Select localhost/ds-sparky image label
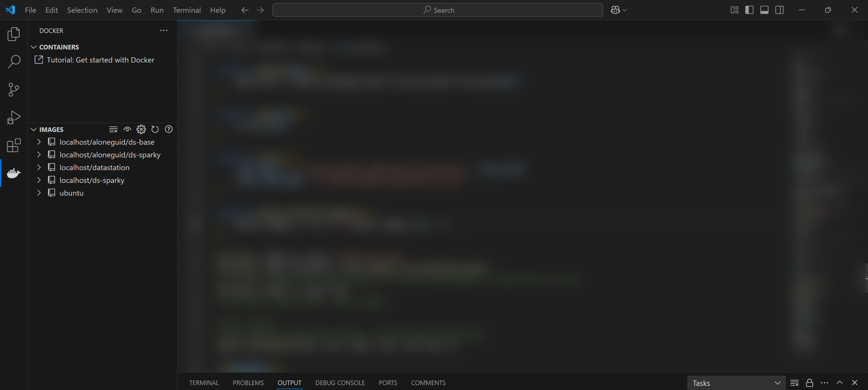This screenshot has width=868, height=390. (x=92, y=180)
